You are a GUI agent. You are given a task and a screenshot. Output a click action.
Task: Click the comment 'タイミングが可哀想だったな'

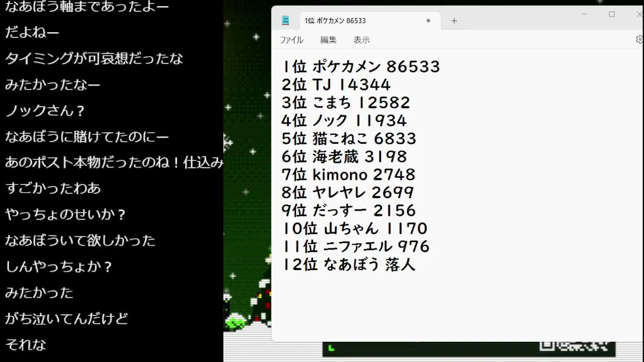pyautogui.click(x=94, y=59)
